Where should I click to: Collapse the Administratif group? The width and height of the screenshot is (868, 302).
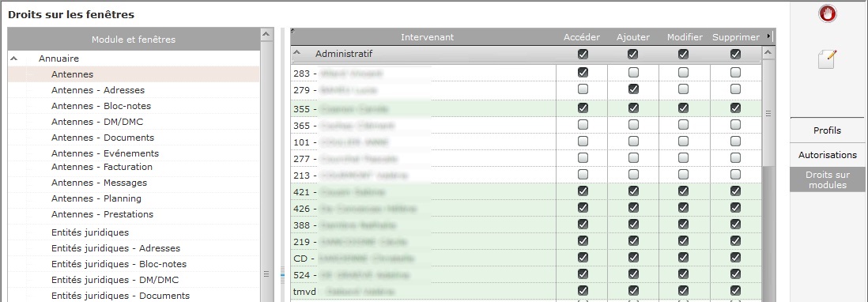point(296,54)
